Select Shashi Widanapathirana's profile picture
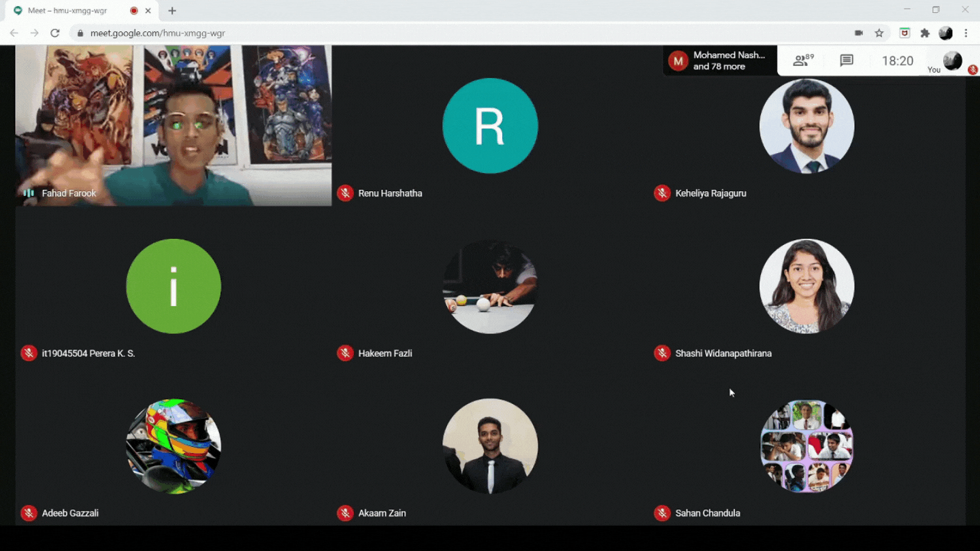The width and height of the screenshot is (980, 551). coord(806,286)
